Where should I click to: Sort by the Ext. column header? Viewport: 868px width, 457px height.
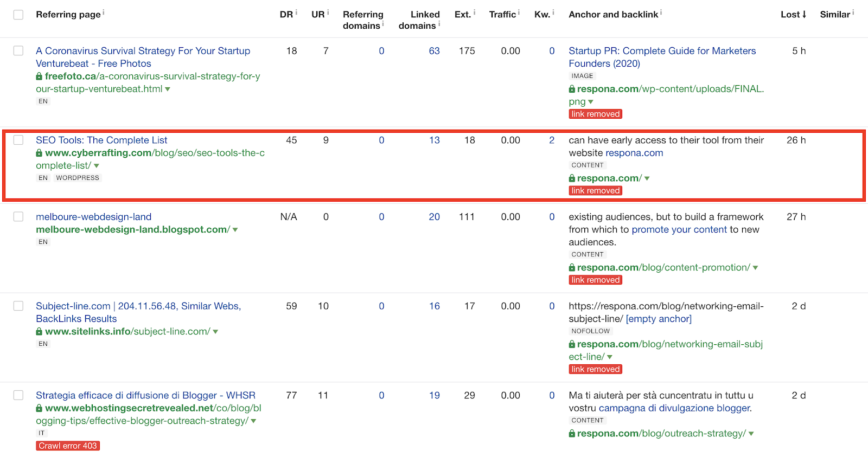click(x=463, y=15)
